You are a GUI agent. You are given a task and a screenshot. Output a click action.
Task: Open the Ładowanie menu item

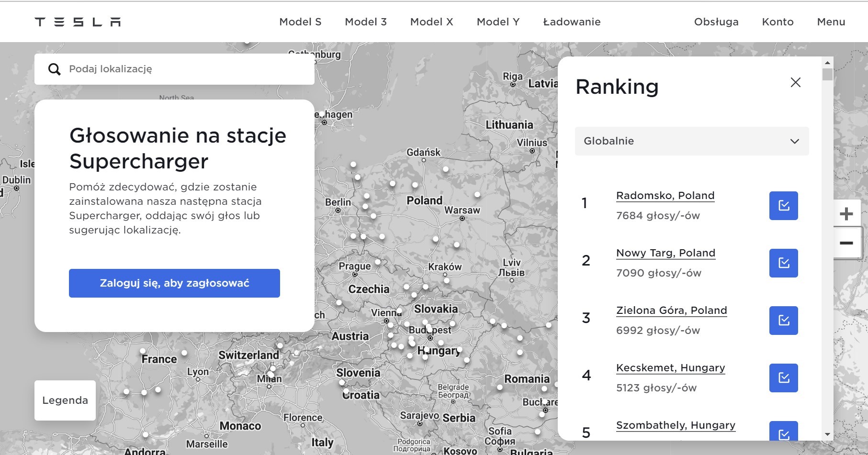572,22
